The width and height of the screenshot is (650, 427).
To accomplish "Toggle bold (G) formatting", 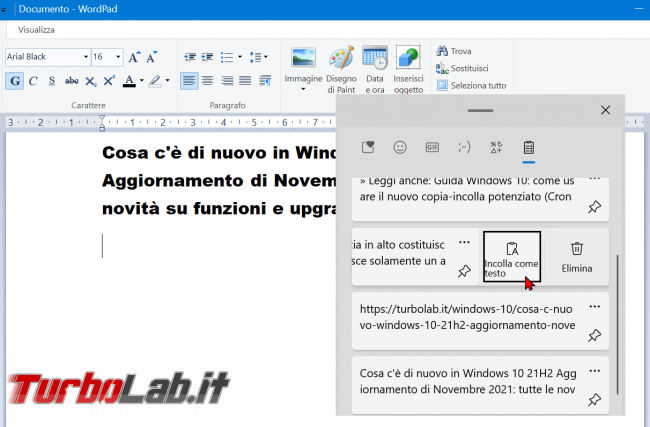I will point(15,81).
